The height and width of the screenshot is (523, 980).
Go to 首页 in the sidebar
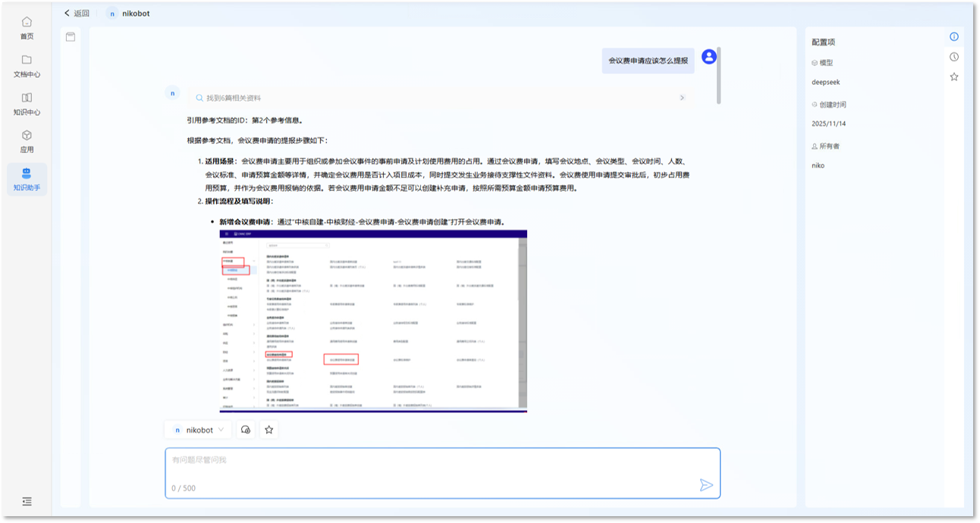pyautogui.click(x=27, y=28)
